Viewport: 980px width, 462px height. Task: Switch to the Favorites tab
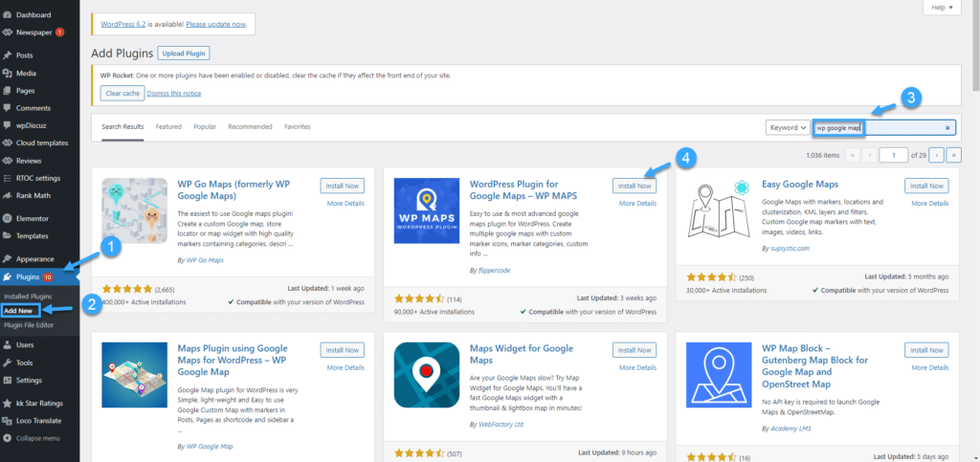point(298,126)
